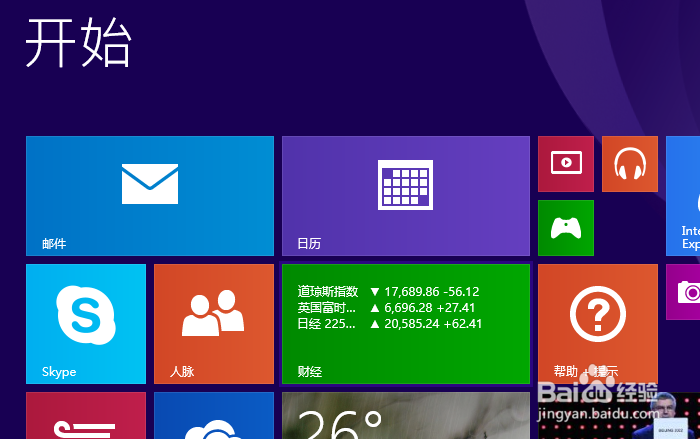This screenshot has width=700, height=439.
Task: Click the 开始 Start heading
Action: pyautogui.click(x=79, y=42)
